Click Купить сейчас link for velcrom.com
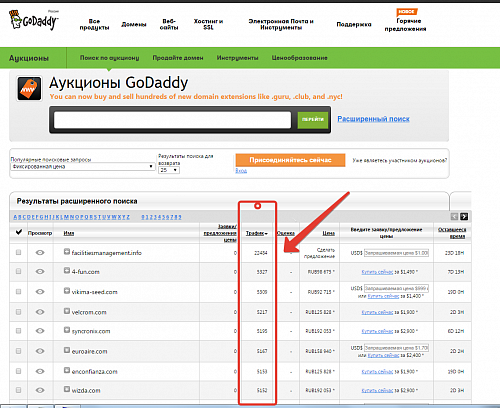Screen dimensions: 500x408 pos(377,312)
